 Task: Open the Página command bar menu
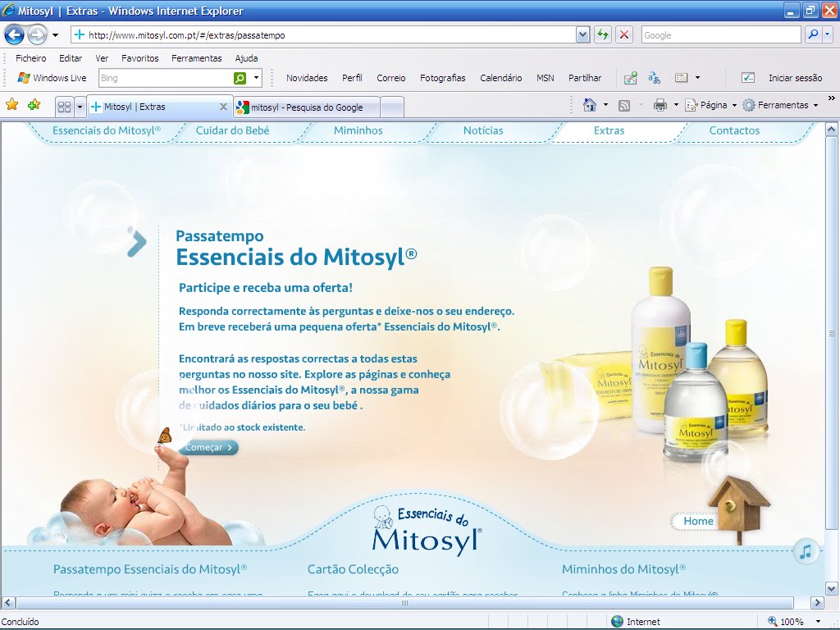[x=711, y=105]
